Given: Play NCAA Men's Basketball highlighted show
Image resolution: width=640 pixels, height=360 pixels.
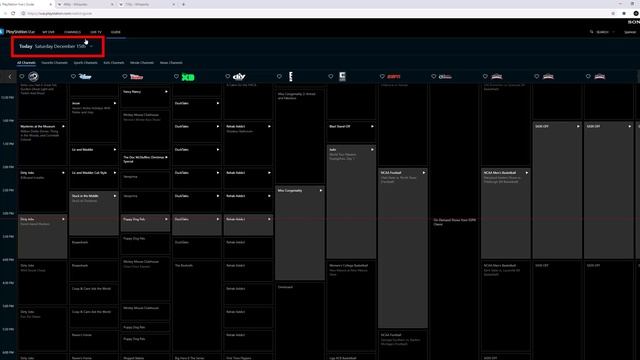Looking at the screenshot, I should [x=527, y=173].
